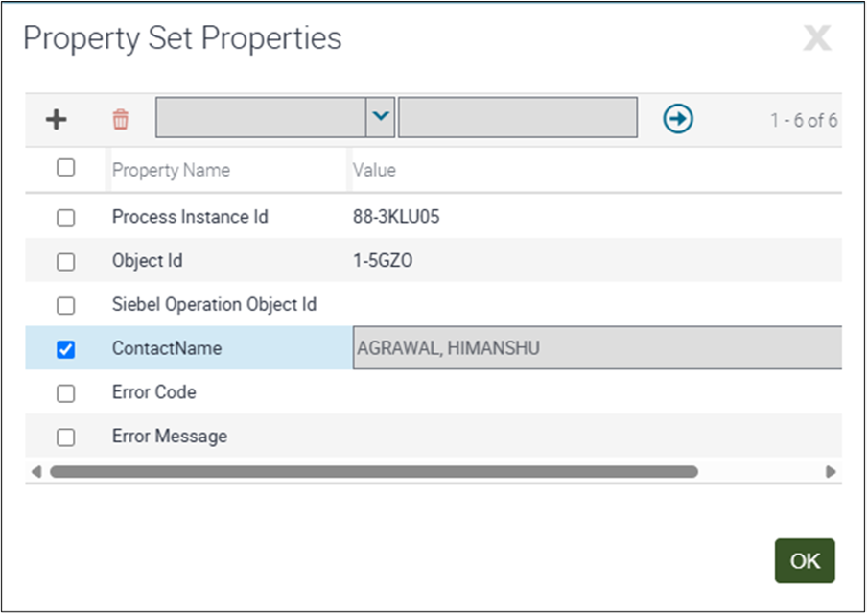The height and width of the screenshot is (614, 868).
Task: Click the query value input field
Action: pos(518,117)
